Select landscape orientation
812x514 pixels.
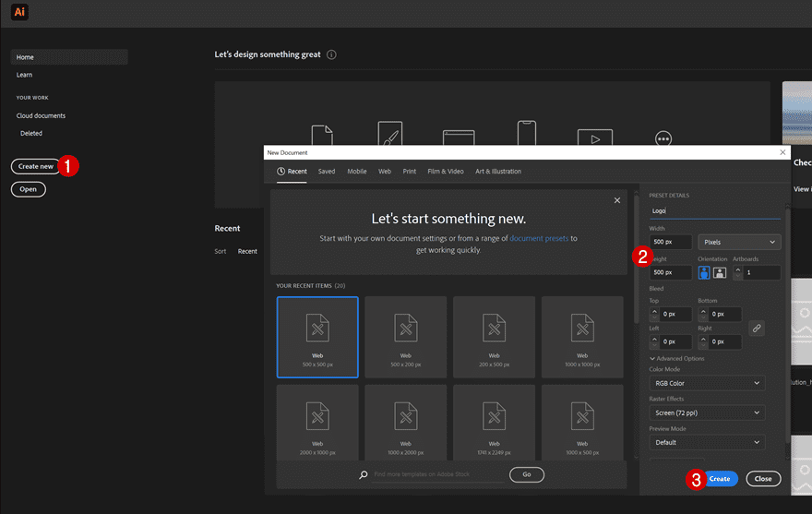[x=720, y=272]
